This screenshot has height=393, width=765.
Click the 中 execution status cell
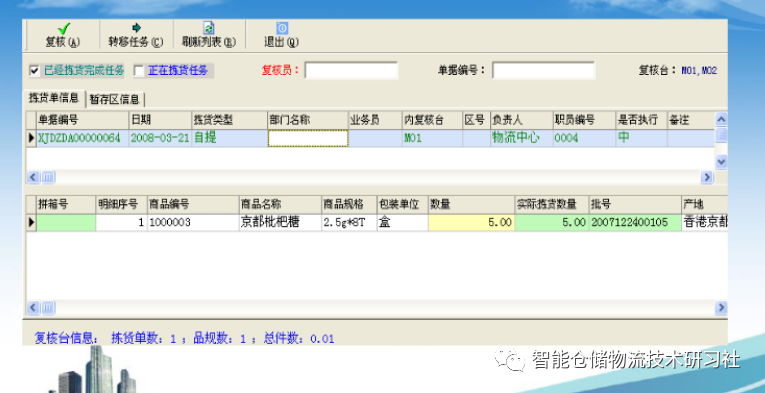641,138
